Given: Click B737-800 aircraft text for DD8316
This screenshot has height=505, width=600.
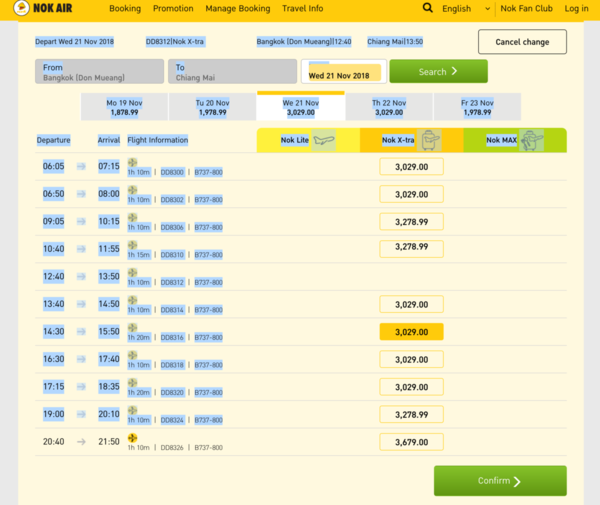Looking at the screenshot, I should [x=209, y=337].
